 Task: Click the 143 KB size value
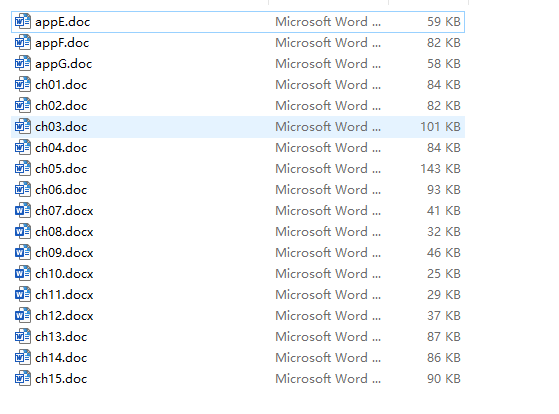pyautogui.click(x=440, y=169)
